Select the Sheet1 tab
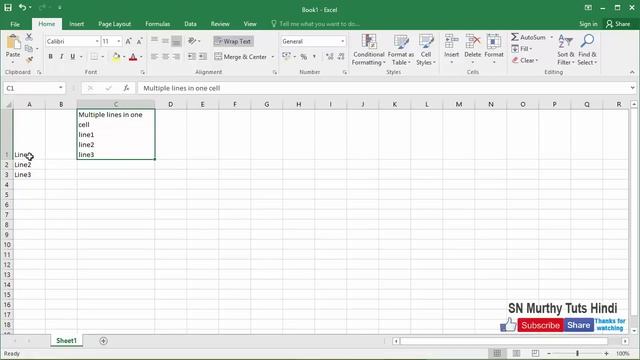 [x=67, y=340]
